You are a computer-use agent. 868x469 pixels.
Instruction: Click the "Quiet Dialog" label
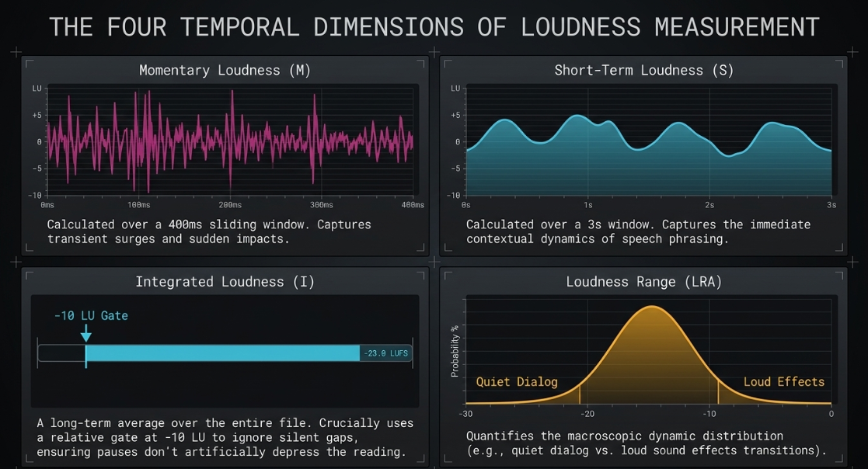click(x=517, y=381)
